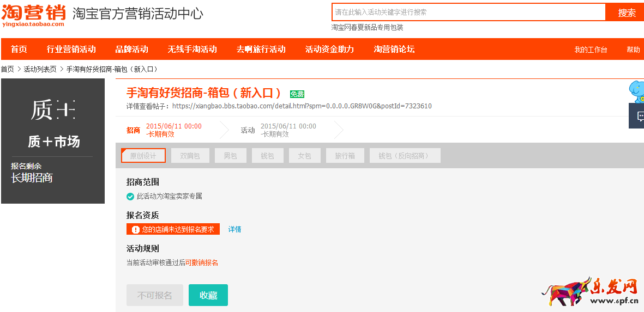Open 行业营销活动 in navigation bar
The height and width of the screenshot is (312, 644).
click(x=71, y=49)
